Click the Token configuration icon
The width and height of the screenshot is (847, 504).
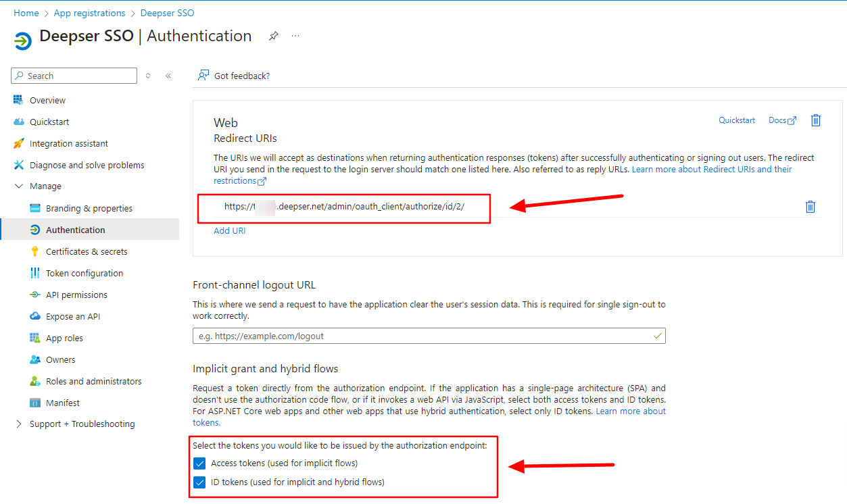[35, 273]
